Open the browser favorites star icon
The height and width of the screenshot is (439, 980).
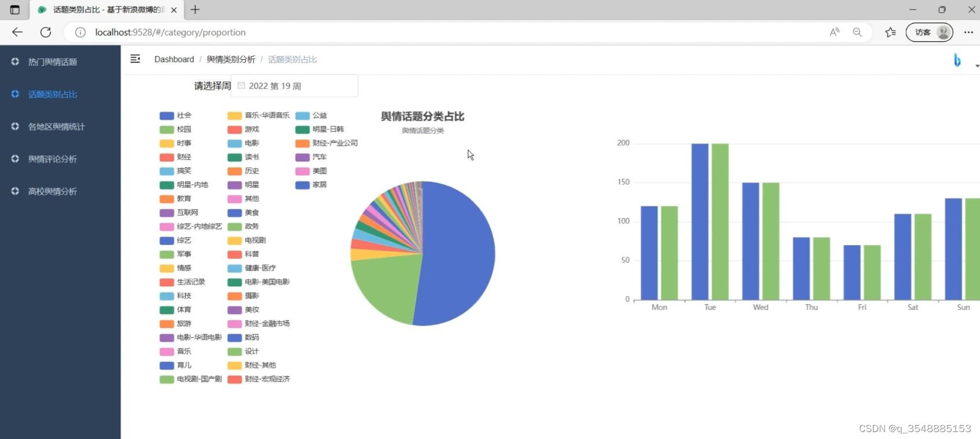point(890,32)
